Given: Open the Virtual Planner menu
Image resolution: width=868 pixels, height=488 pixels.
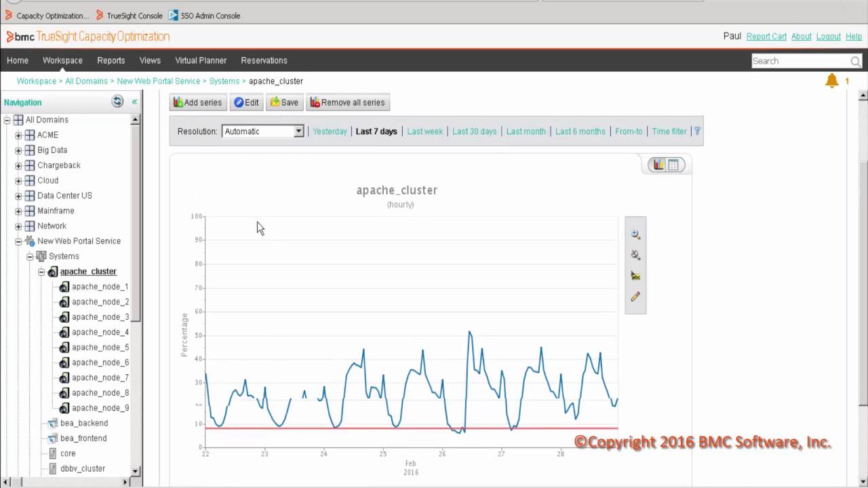Looking at the screenshot, I should click(201, 60).
